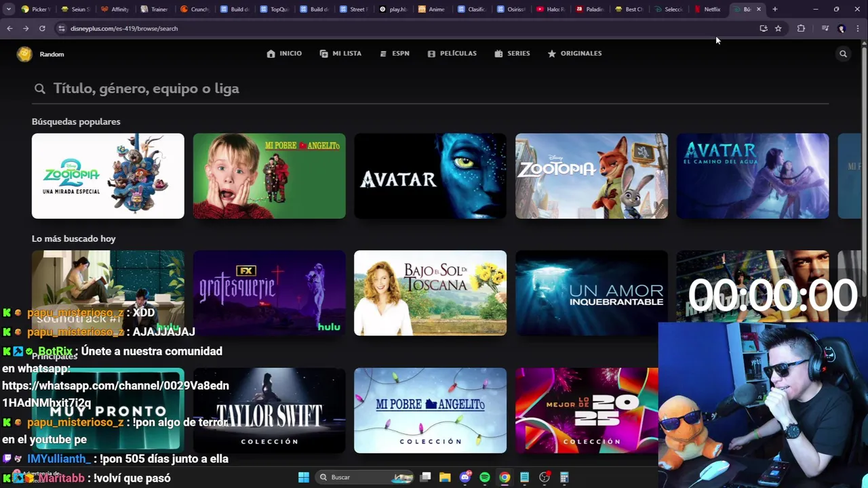Screen dimensions: 868x488
Task: Open the Zootopia movie thumbnail
Action: pos(591,176)
